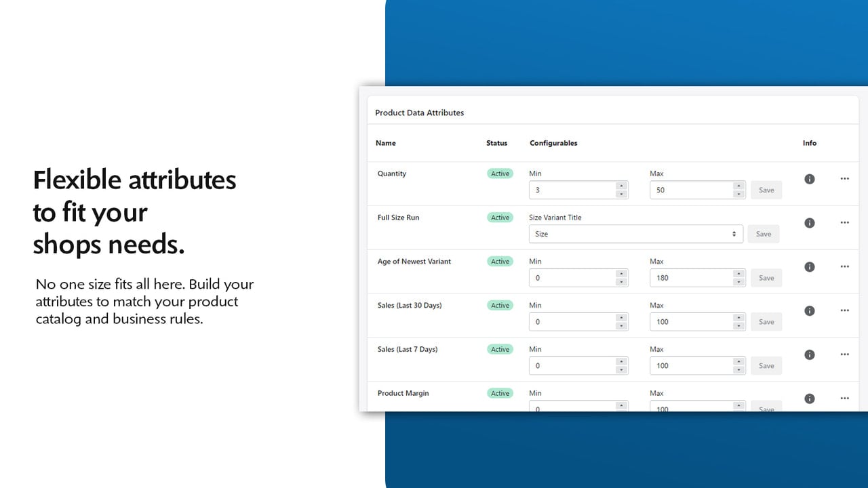
Task: Save the Full Size Run settings
Action: pyautogui.click(x=764, y=235)
